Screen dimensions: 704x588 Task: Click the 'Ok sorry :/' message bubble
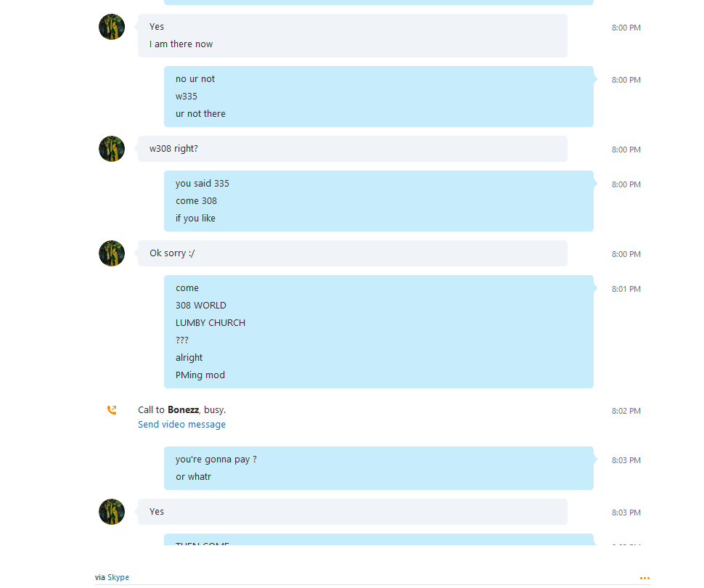353,253
